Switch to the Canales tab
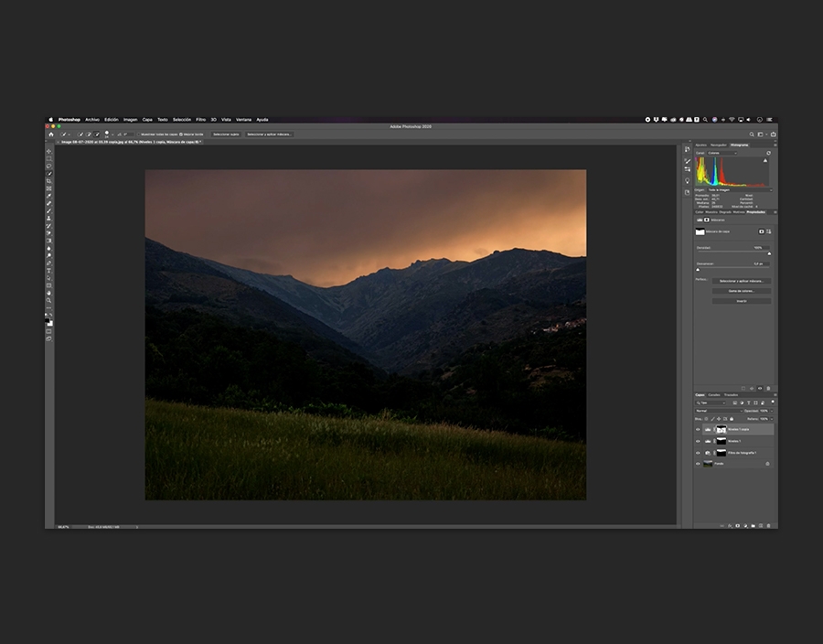 (x=714, y=395)
